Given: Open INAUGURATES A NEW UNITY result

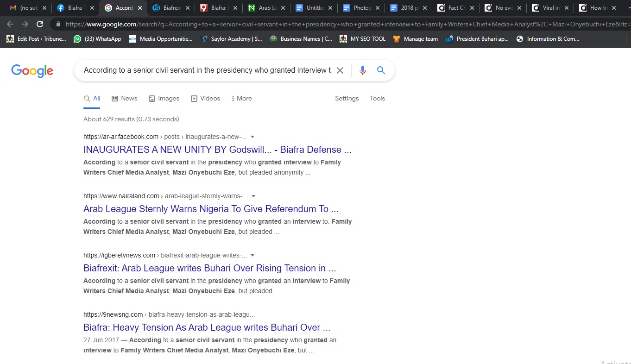Looking at the screenshot, I should click(217, 150).
